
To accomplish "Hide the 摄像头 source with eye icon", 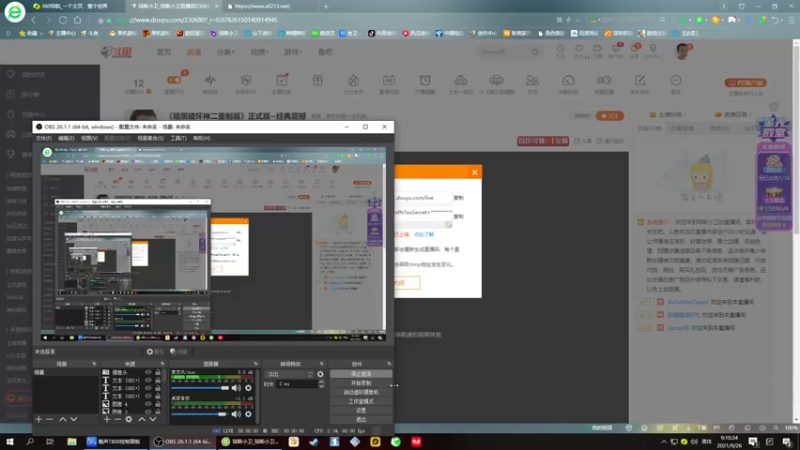I will 148,372.
